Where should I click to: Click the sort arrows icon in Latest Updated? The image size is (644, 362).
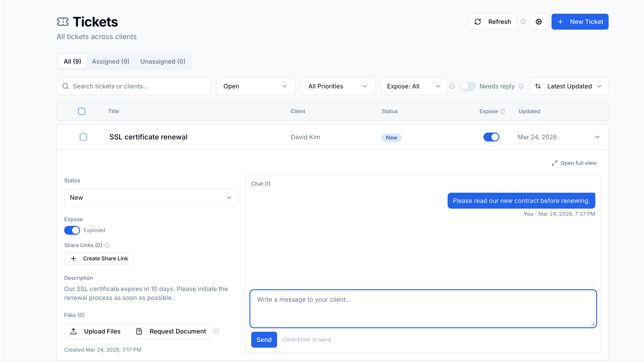538,86
